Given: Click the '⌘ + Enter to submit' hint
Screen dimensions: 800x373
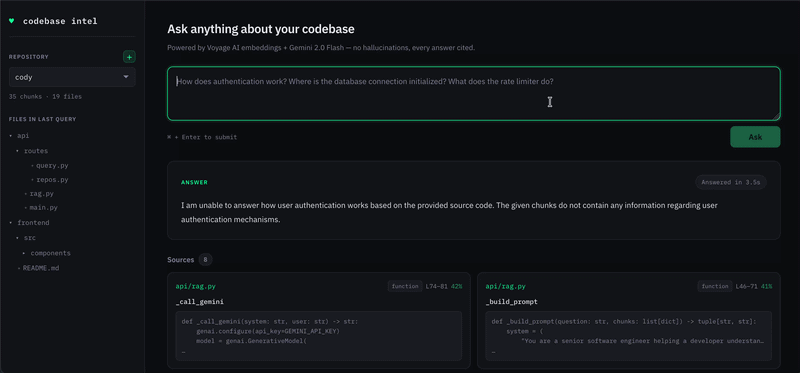Looking at the screenshot, I should 202,137.
